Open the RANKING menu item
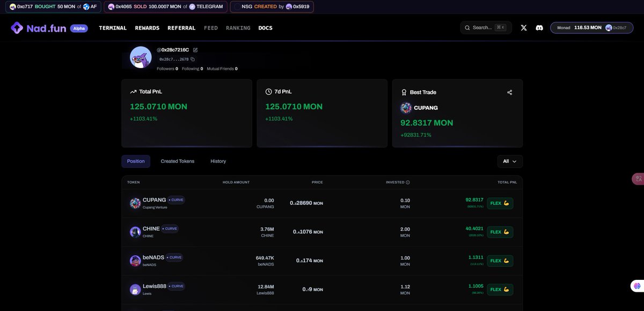Screen dimensions: 644x311 tap(238, 28)
